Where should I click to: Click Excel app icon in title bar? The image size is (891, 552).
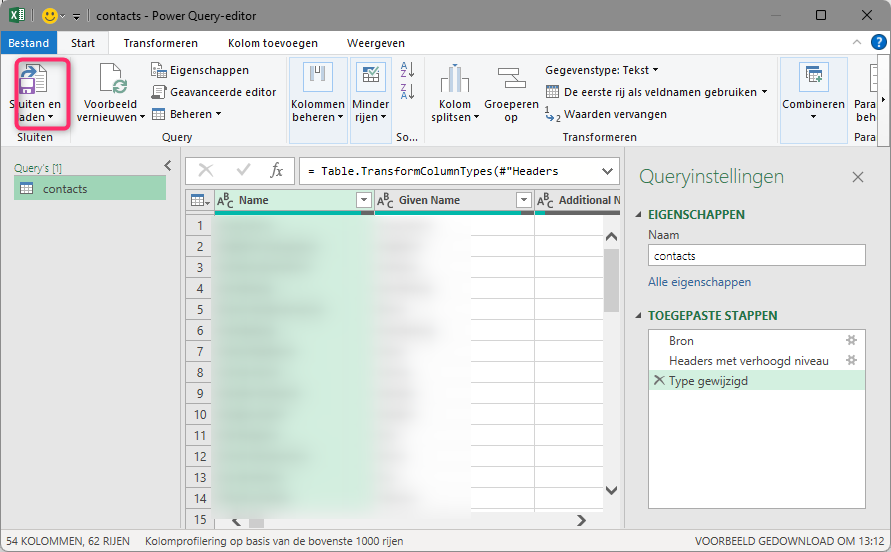(17, 15)
